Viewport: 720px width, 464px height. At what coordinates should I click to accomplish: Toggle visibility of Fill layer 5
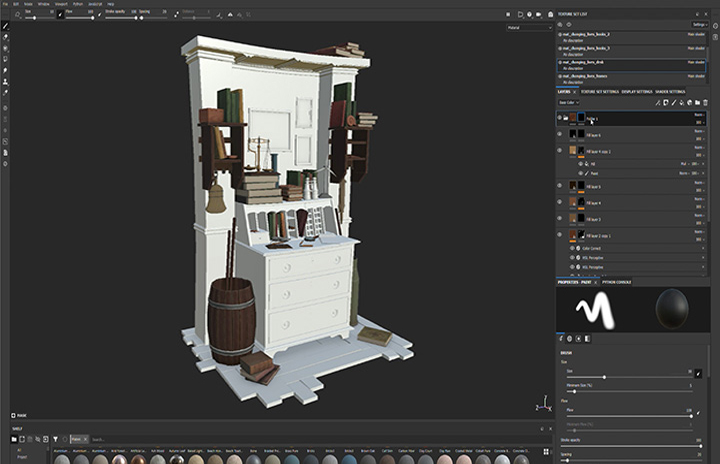[x=559, y=186]
